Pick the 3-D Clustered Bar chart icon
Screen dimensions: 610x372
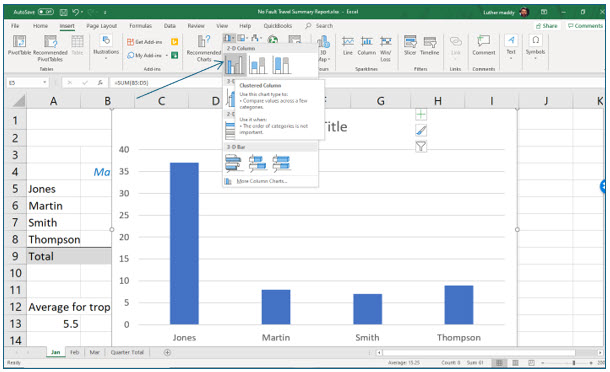233,163
